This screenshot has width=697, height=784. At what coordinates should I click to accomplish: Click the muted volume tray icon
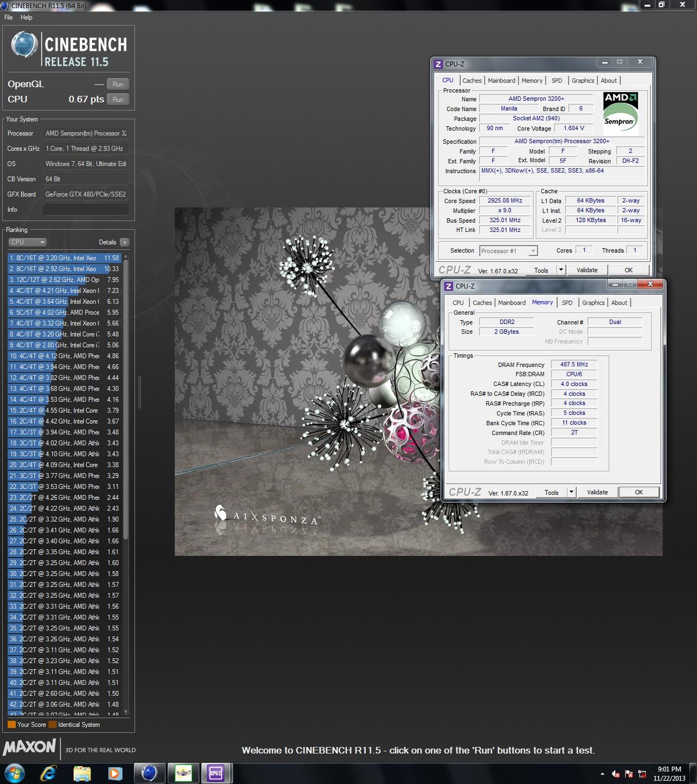(x=616, y=774)
